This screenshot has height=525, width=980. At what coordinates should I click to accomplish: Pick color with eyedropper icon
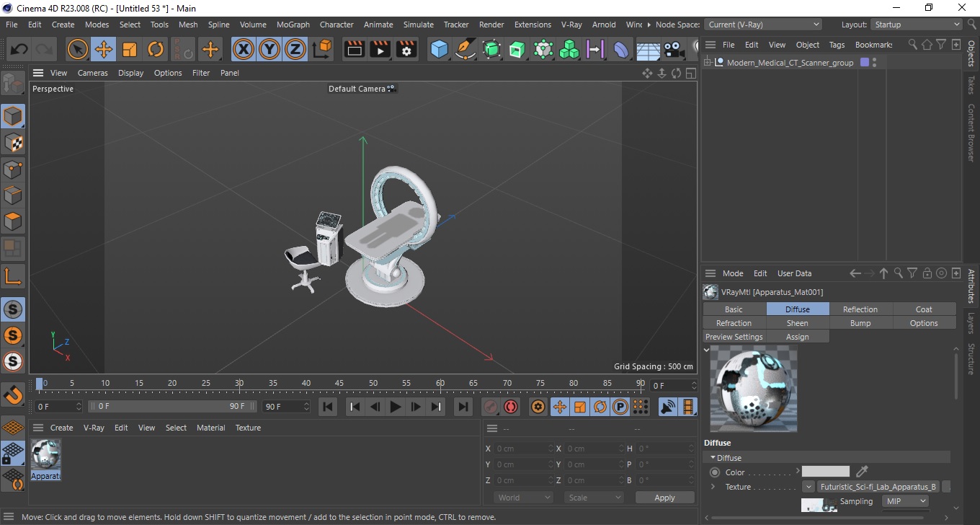[862, 472]
